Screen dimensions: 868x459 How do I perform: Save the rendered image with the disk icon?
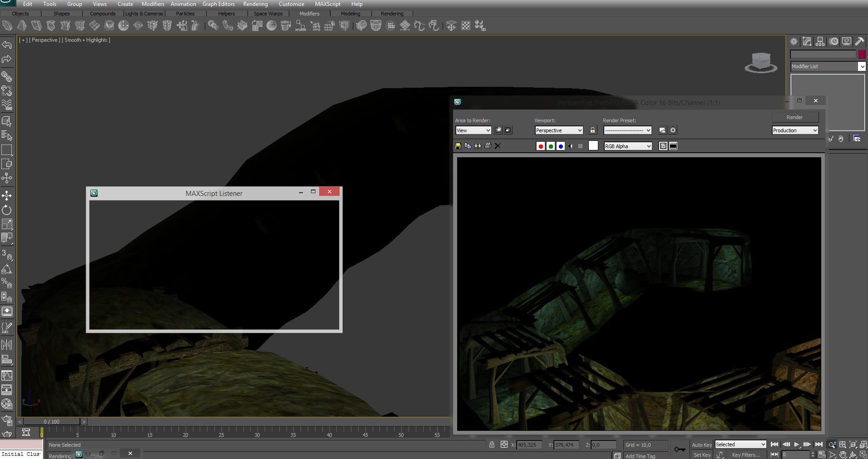tap(458, 146)
